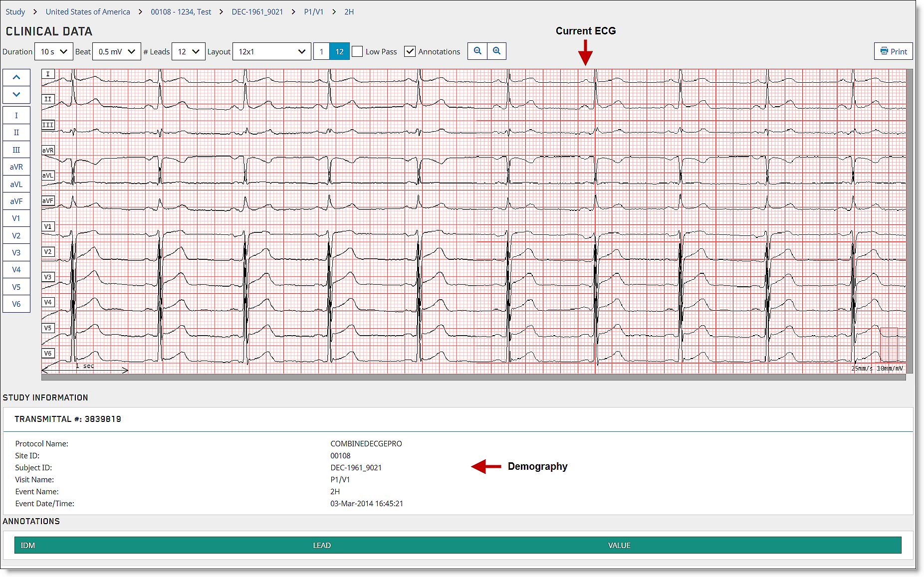Image resolution: width=924 pixels, height=577 pixels.
Task: Enable the Low Pass checkbox
Action: [x=357, y=51]
